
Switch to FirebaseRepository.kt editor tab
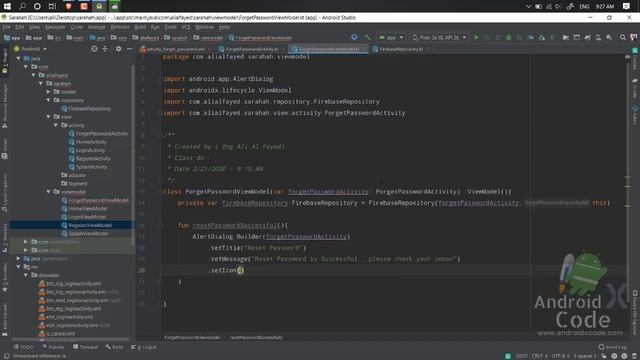point(401,49)
